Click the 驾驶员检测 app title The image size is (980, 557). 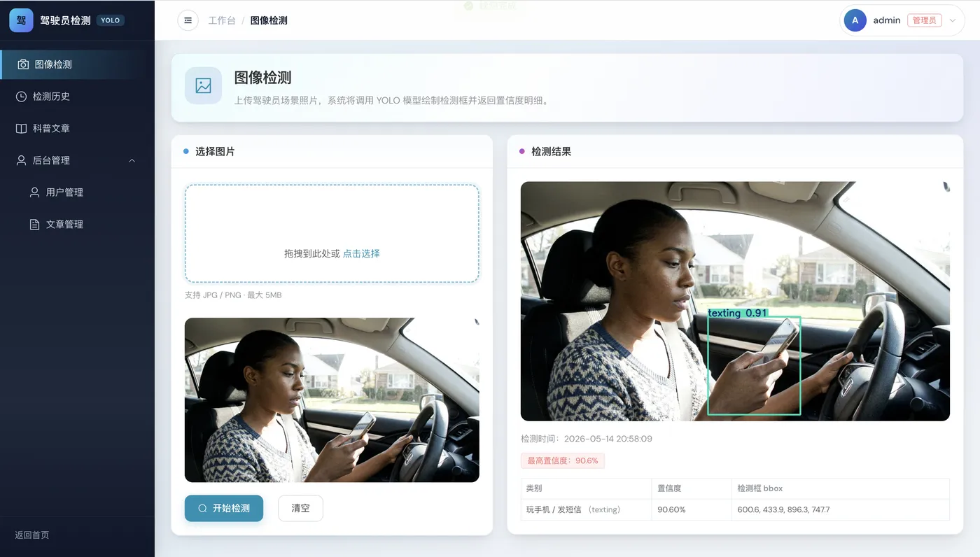pyautogui.click(x=65, y=20)
